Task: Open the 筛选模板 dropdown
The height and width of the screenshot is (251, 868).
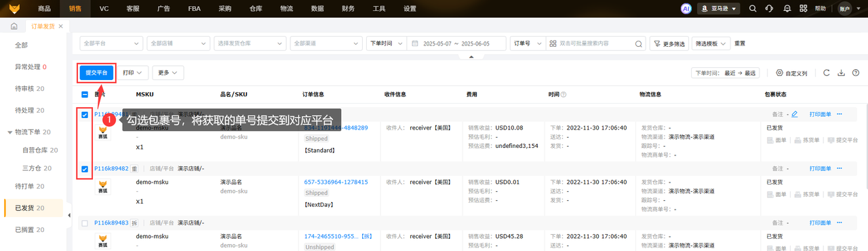Action: tap(711, 43)
